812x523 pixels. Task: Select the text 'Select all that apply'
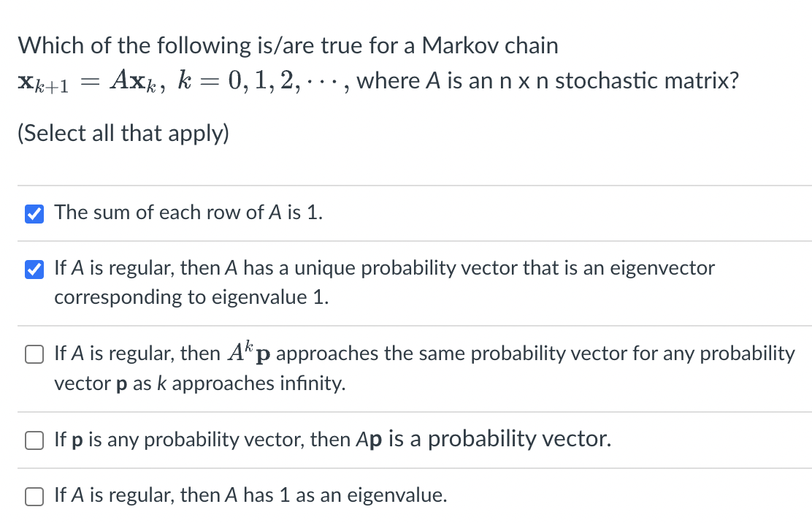[x=123, y=133]
